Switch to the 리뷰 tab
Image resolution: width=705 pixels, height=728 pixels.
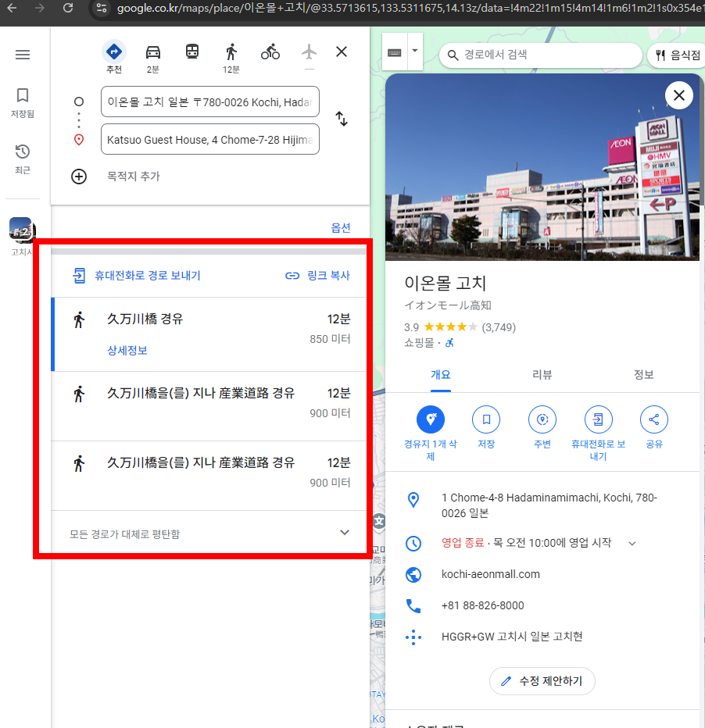pyautogui.click(x=542, y=375)
